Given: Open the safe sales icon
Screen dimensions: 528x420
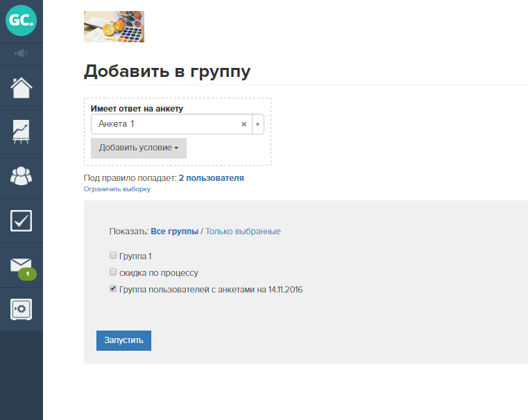Looking at the screenshot, I should (x=22, y=309).
